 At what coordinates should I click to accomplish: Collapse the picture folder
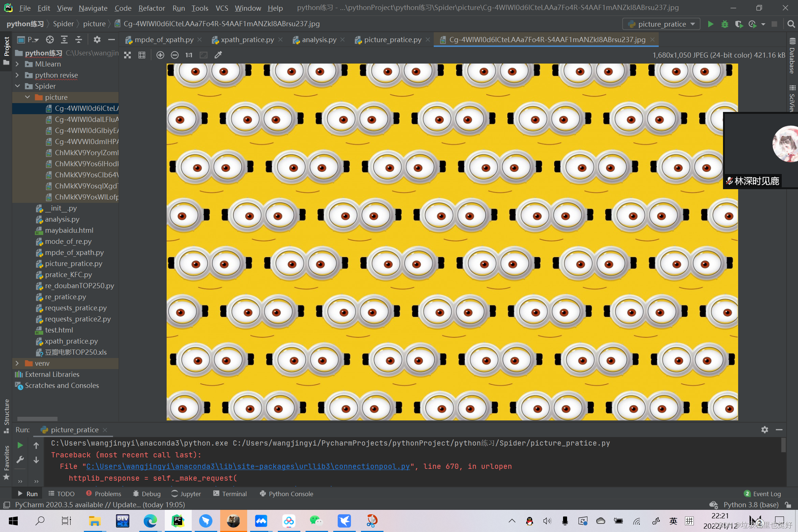pyautogui.click(x=27, y=97)
